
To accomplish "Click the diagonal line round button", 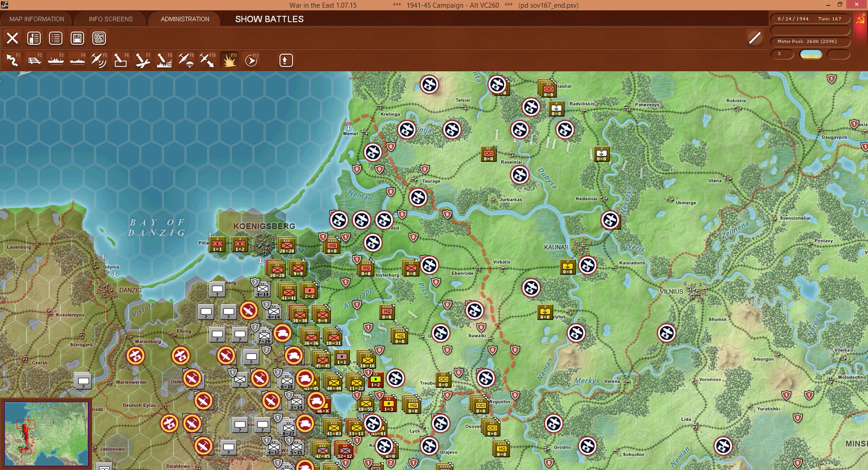I will pos(755,38).
